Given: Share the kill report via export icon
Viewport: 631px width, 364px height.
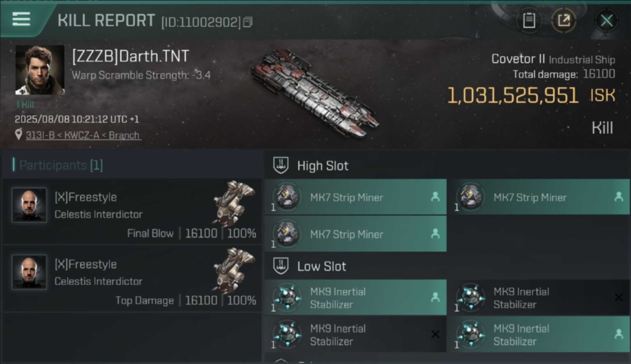Looking at the screenshot, I should click(564, 20).
